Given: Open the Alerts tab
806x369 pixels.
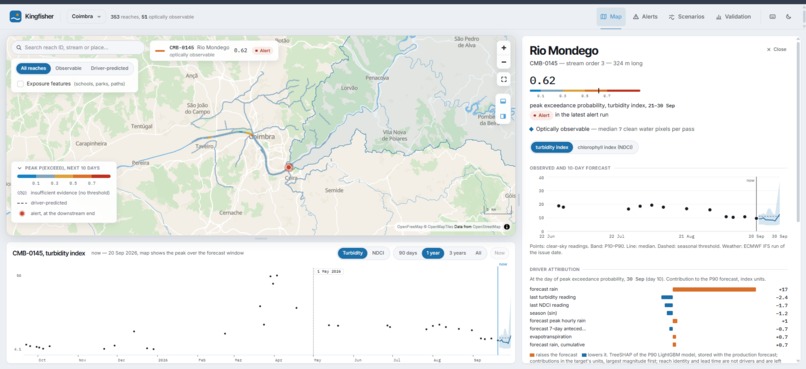Looking at the screenshot, I should click(645, 16).
